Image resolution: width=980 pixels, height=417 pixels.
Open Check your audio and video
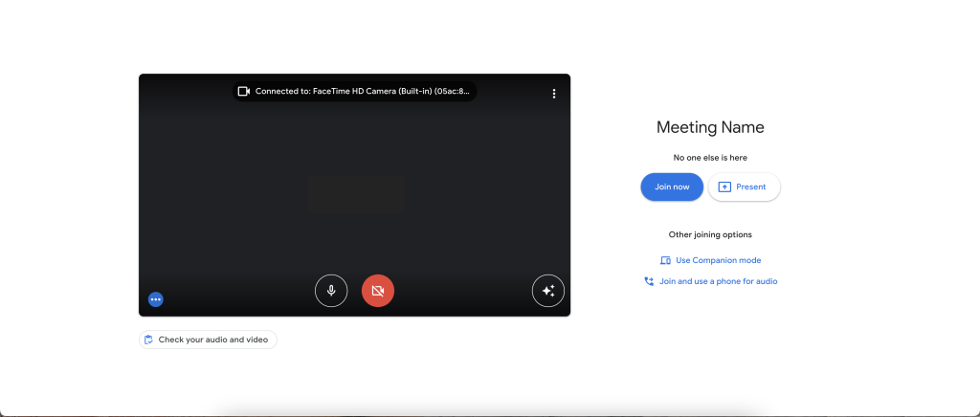208,340
